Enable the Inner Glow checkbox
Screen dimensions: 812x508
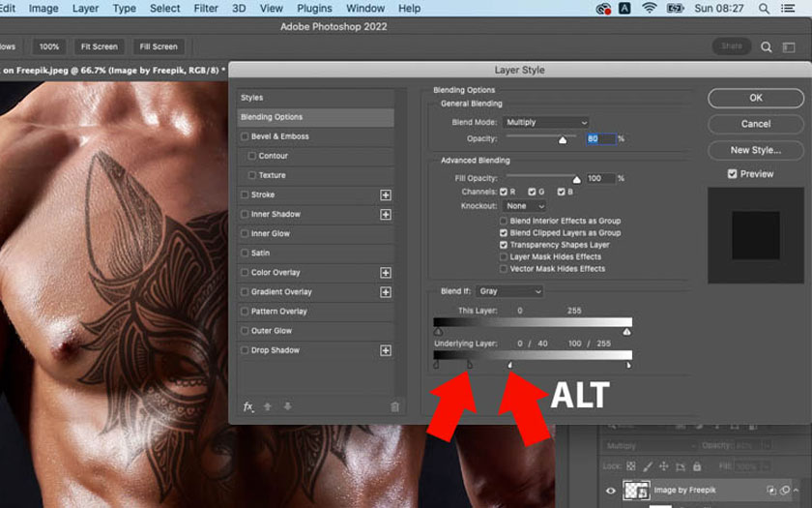[245, 234]
